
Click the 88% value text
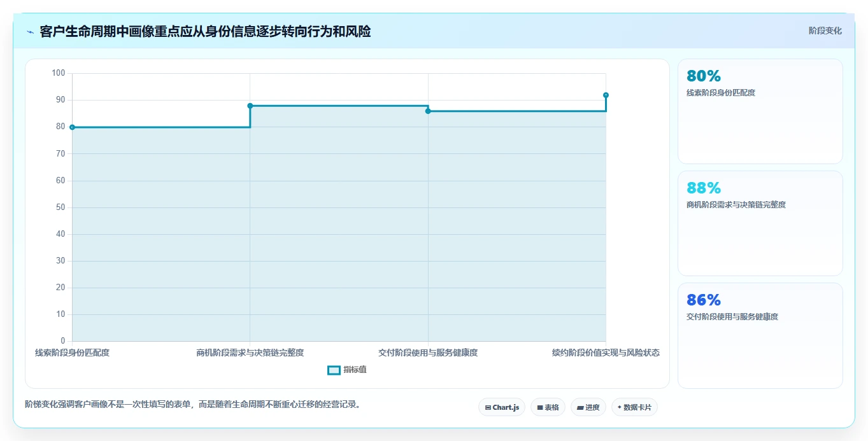[x=704, y=188]
